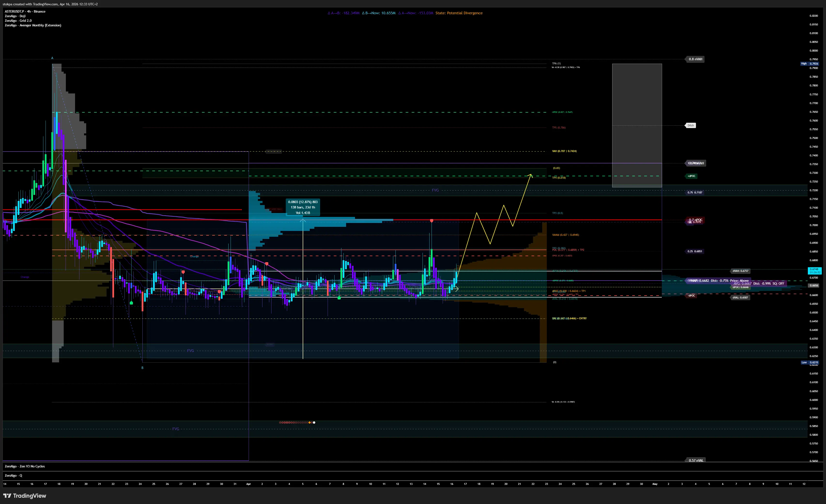826x504 pixels.
Task: Click the point A label above the first spike
Action: [52, 58]
